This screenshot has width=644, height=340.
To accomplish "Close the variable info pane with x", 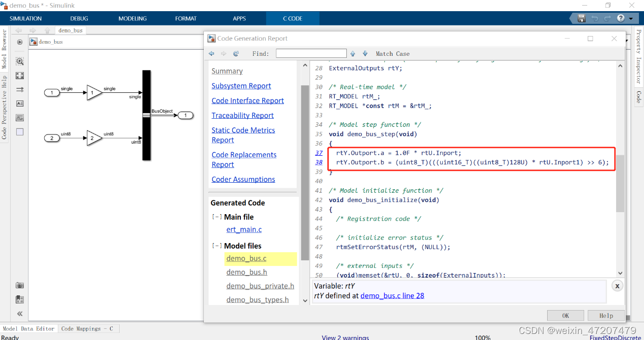I will pos(617,286).
